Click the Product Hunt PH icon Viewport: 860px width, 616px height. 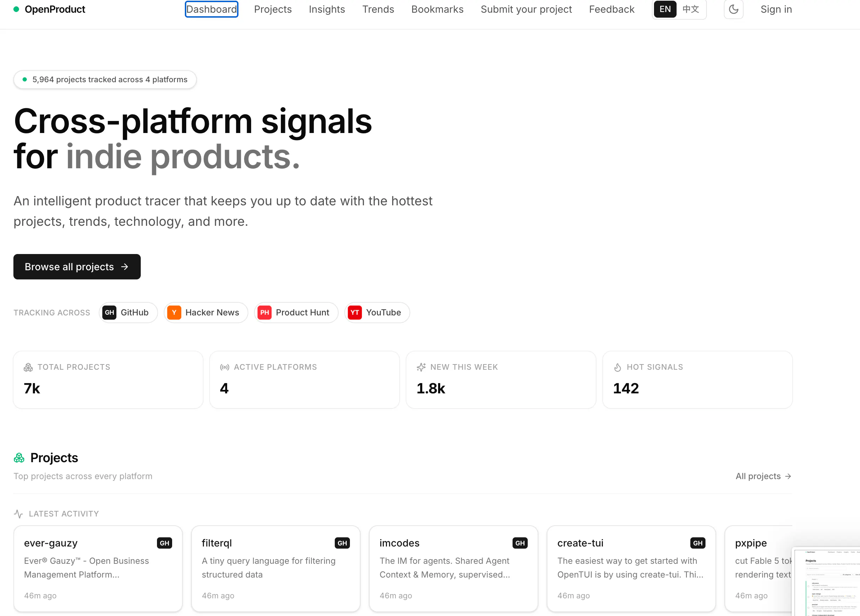(x=265, y=313)
